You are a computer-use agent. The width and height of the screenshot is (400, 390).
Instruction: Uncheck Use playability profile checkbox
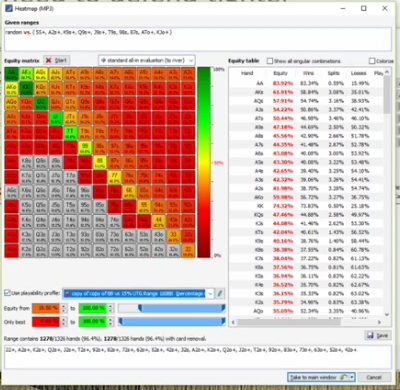tap(7, 293)
